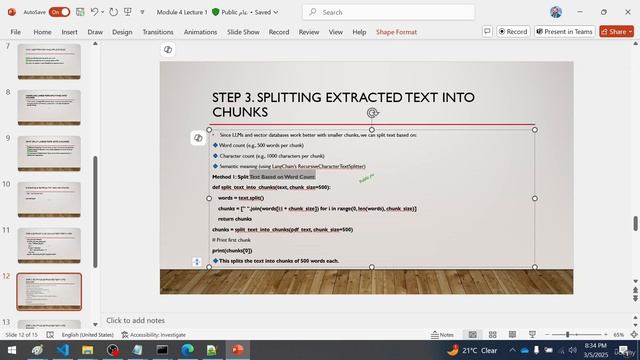Open the Comments pane icon
The width and height of the screenshot is (640, 360).
pyautogui.click(x=487, y=31)
